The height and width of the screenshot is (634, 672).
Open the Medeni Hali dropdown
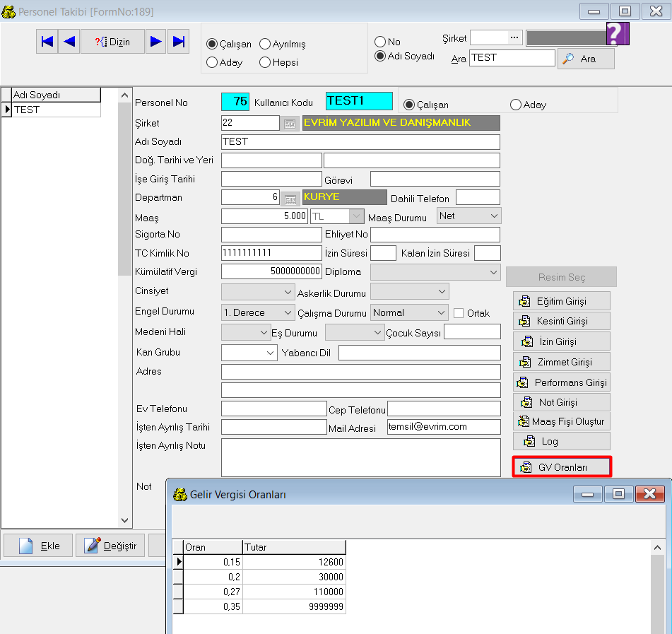coord(246,332)
